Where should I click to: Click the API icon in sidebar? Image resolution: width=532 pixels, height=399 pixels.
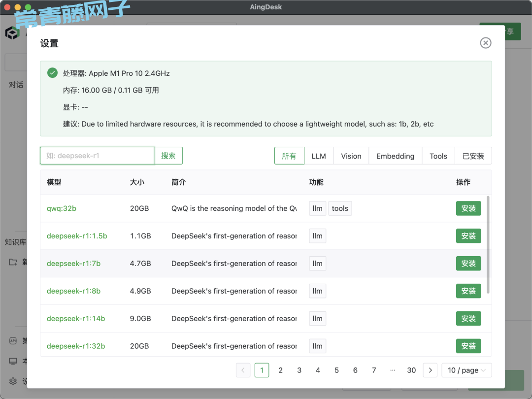[13, 341]
